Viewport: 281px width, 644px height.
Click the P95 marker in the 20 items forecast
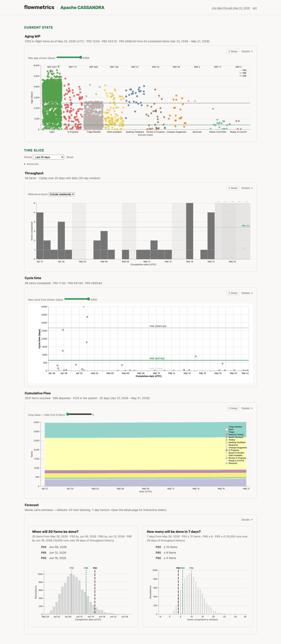(95, 568)
